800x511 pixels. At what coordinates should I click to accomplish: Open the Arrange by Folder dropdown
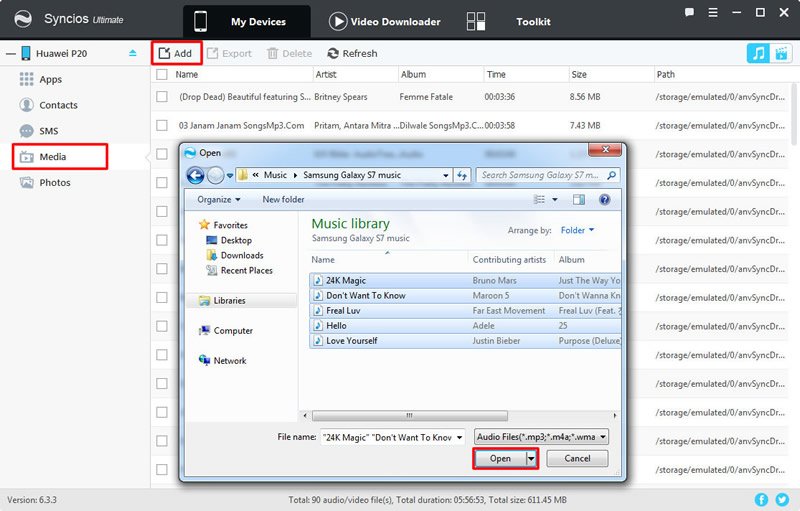(x=577, y=231)
